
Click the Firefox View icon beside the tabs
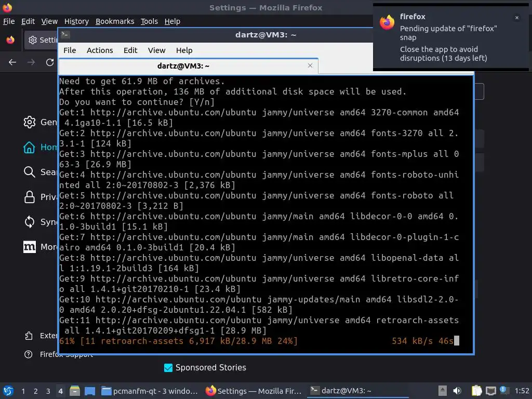10,40
